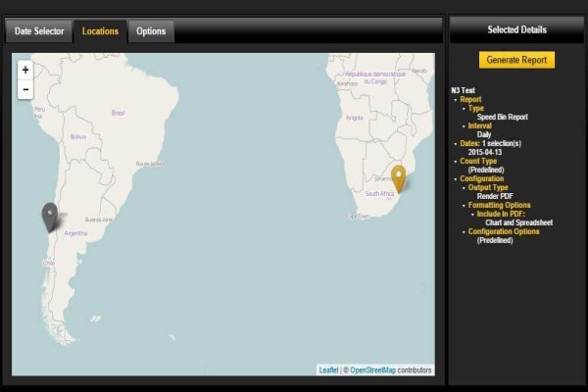The image size is (588, 392).
Task: Click the (Predefined) value under Configuration Options
Action: point(495,240)
